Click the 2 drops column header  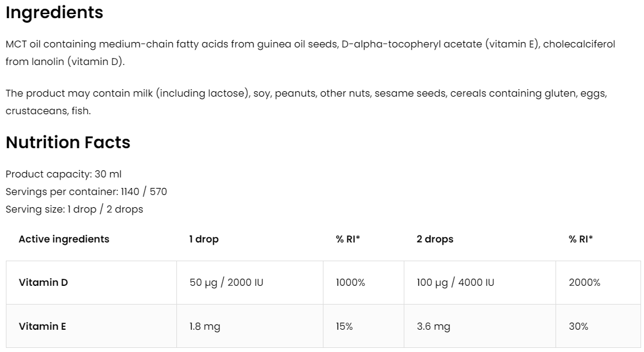click(435, 239)
